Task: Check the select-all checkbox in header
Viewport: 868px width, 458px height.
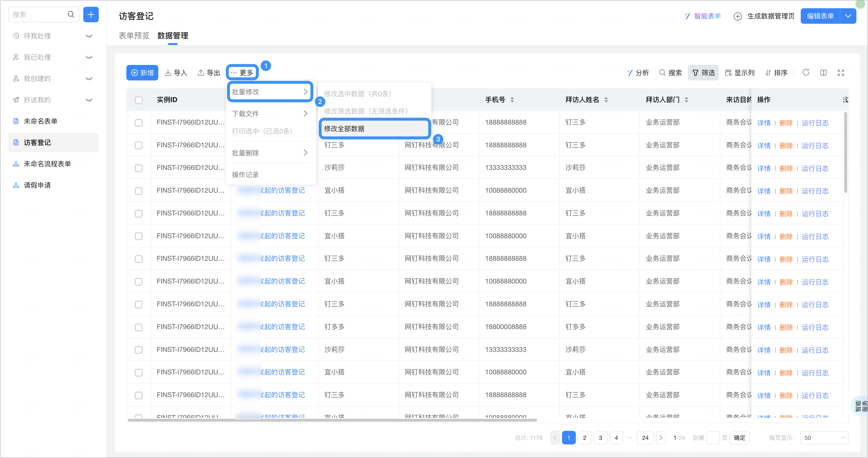Action: click(138, 100)
